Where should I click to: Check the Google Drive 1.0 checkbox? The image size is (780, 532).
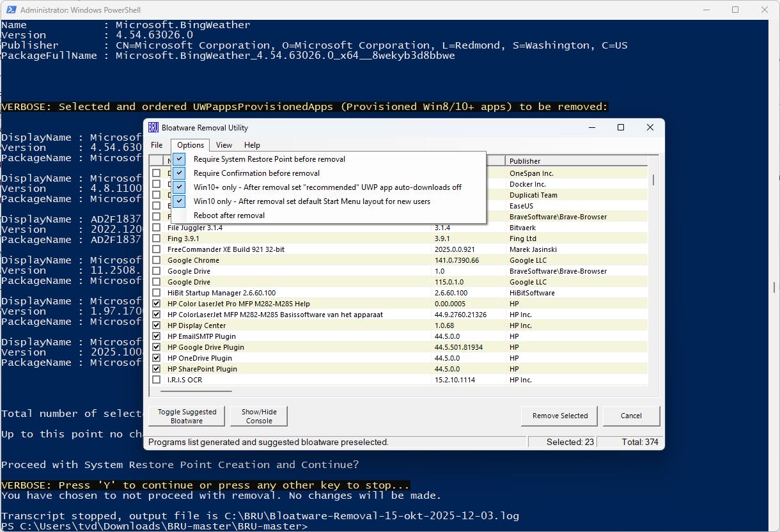[x=157, y=271]
